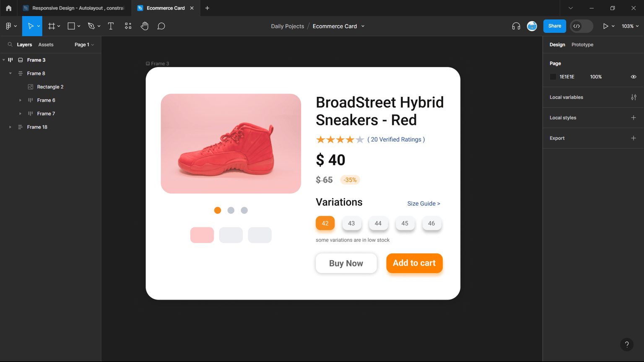Open Ecommerce Card file name dropdown
The width and height of the screenshot is (644, 362).
pyautogui.click(x=363, y=26)
